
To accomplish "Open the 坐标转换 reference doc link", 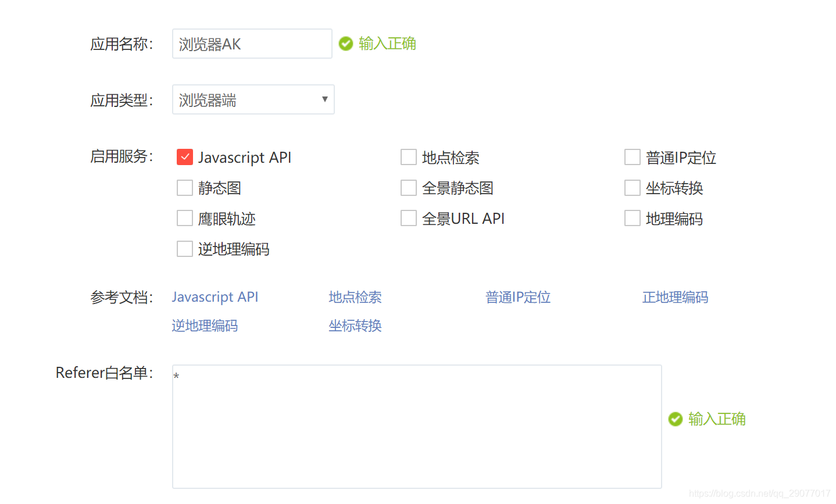I will (355, 326).
